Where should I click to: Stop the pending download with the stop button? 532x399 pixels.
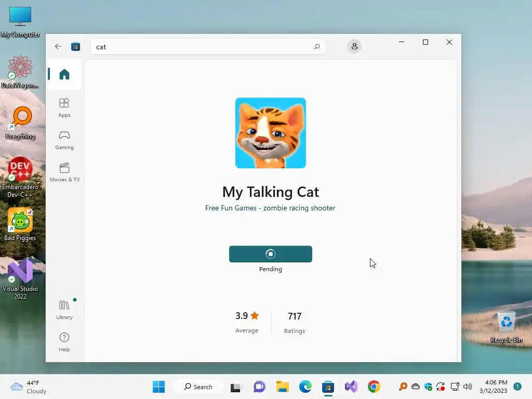[x=270, y=254]
